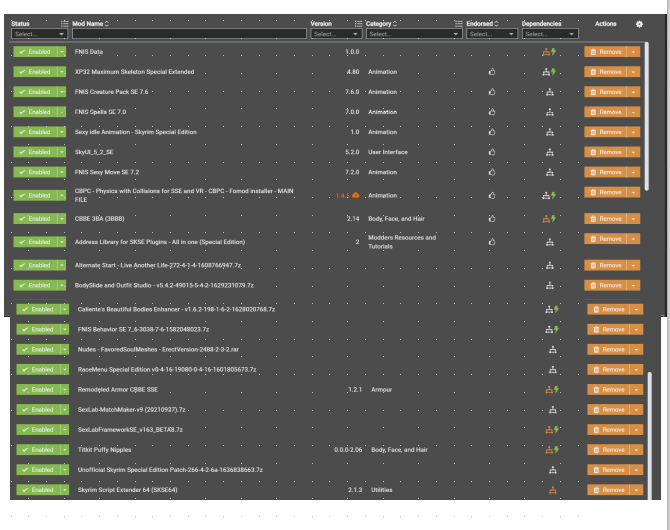The height and width of the screenshot is (530, 670).
Task: Remove FNIS Sexy Move SE 7.2
Action: [x=605, y=172]
